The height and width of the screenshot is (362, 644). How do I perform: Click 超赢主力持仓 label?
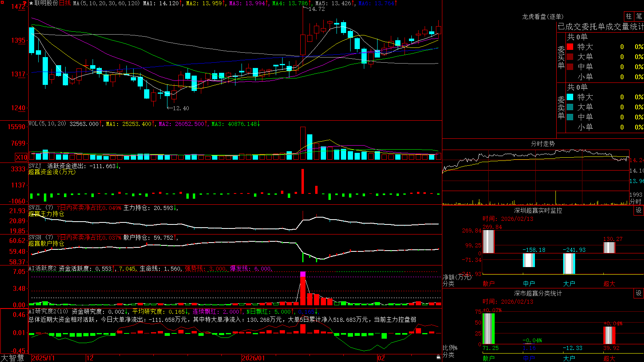[x=46, y=214]
